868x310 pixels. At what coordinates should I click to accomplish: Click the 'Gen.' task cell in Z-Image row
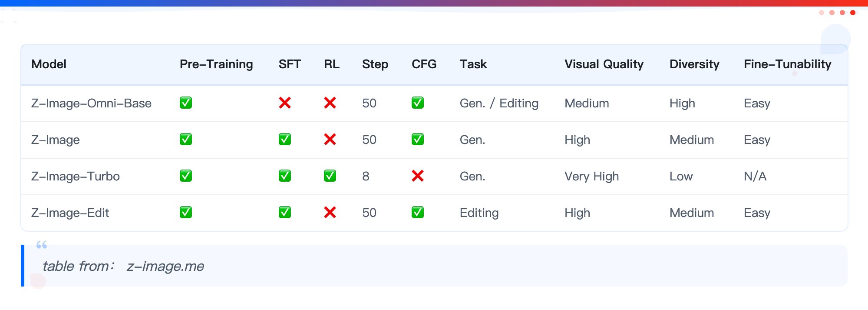(x=472, y=140)
